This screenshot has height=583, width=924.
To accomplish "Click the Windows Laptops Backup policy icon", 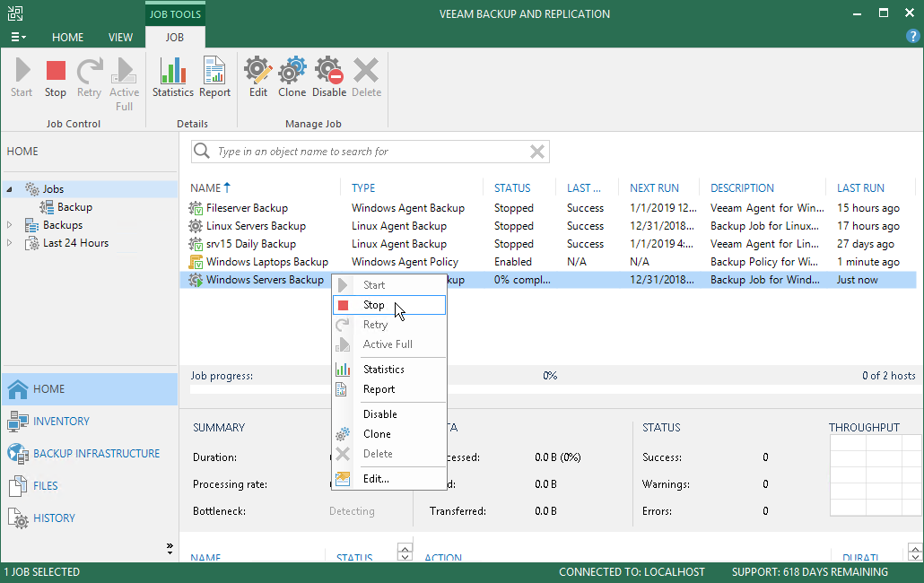I will pos(195,262).
